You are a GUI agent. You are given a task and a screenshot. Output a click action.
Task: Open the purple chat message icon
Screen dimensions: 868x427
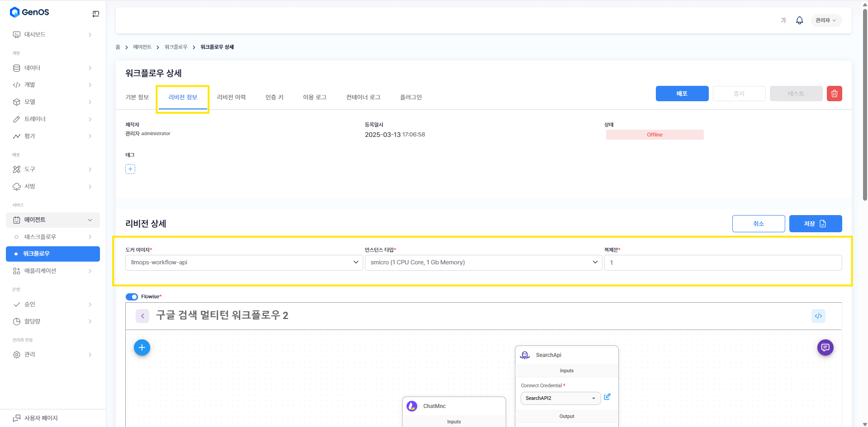coord(825,347)
